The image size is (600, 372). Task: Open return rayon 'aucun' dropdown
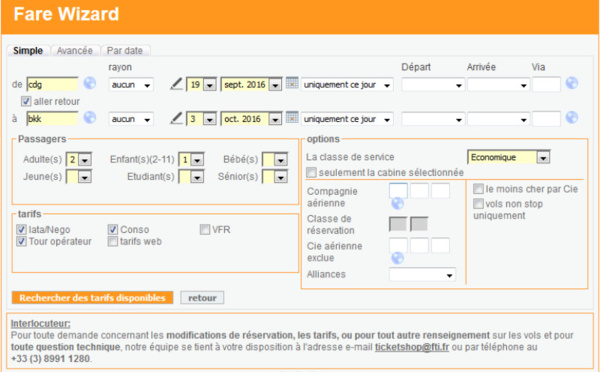click(131, 119)
